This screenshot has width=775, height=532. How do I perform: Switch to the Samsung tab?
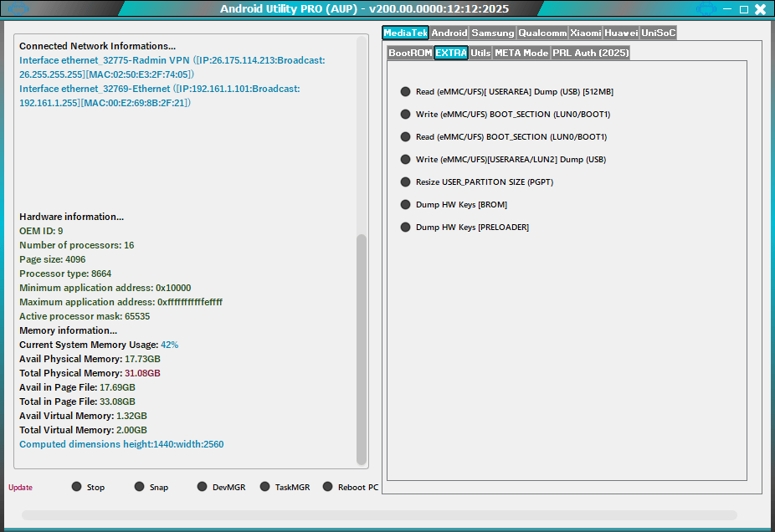point(492,33)
